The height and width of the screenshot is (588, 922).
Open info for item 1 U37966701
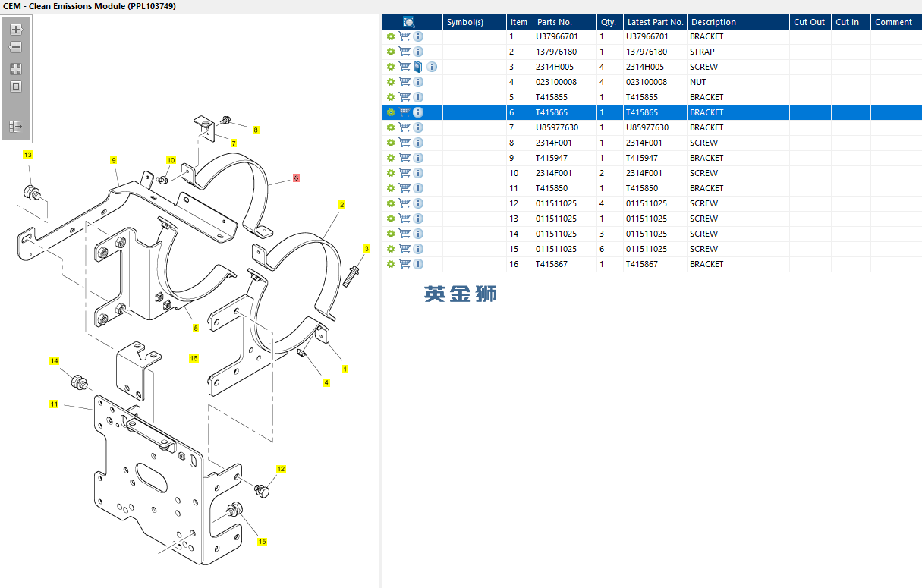coord(418,36)
